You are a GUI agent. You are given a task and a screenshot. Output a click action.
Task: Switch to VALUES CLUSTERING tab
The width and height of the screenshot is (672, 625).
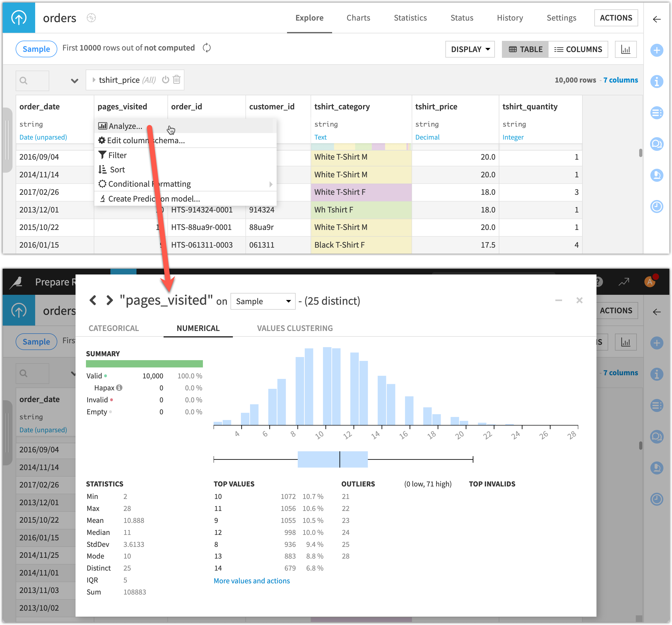click(295, 328)
